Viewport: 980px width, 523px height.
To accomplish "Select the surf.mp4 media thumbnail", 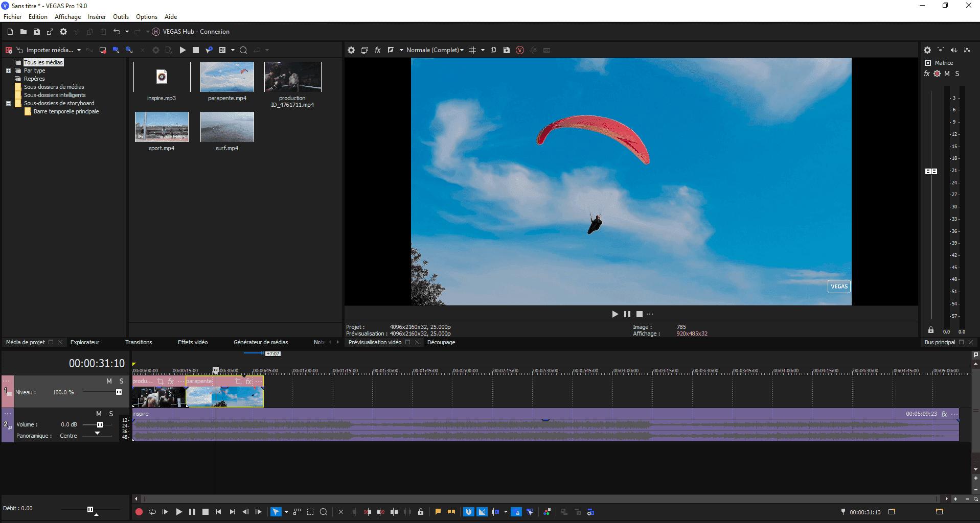I will tap(227, 127).
